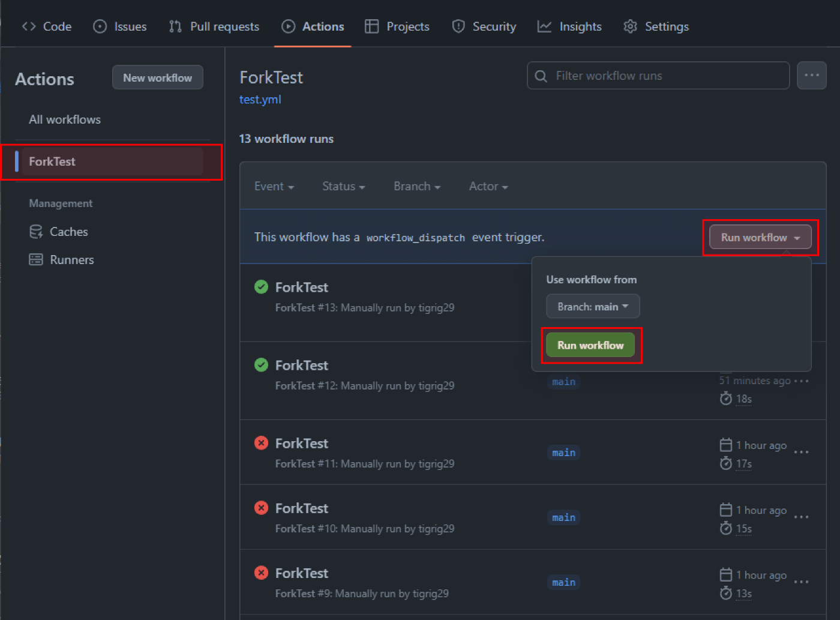Image resolution: width=840 pixels, height=620 pixels.
Task: Expand the Status filter dropdown
Action: click(x=344, y=187)
